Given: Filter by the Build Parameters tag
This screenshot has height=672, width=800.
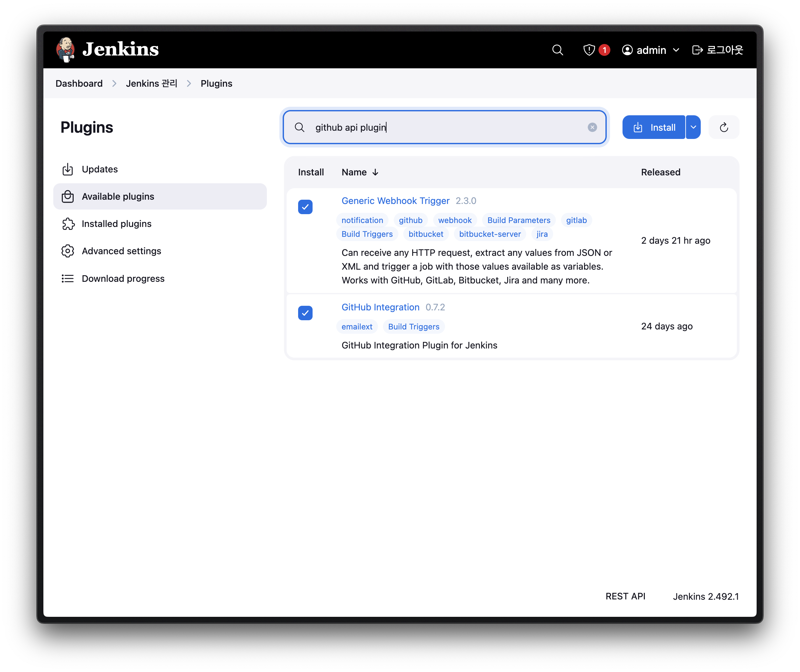Looking at the screenshot, I should (519, 220).
